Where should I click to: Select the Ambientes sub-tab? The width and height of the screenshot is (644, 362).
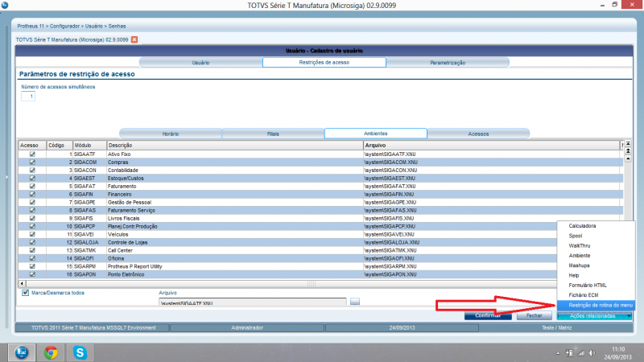[x=375, y=134]
